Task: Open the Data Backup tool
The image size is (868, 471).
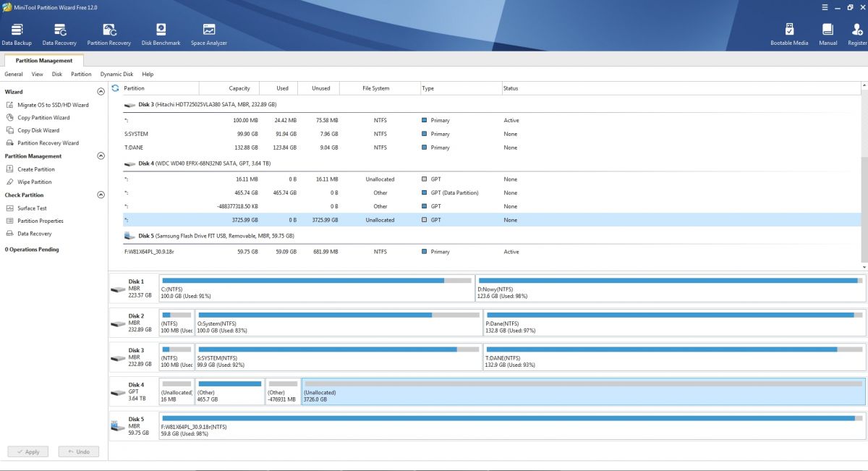Action: click(x=16, y=34)
